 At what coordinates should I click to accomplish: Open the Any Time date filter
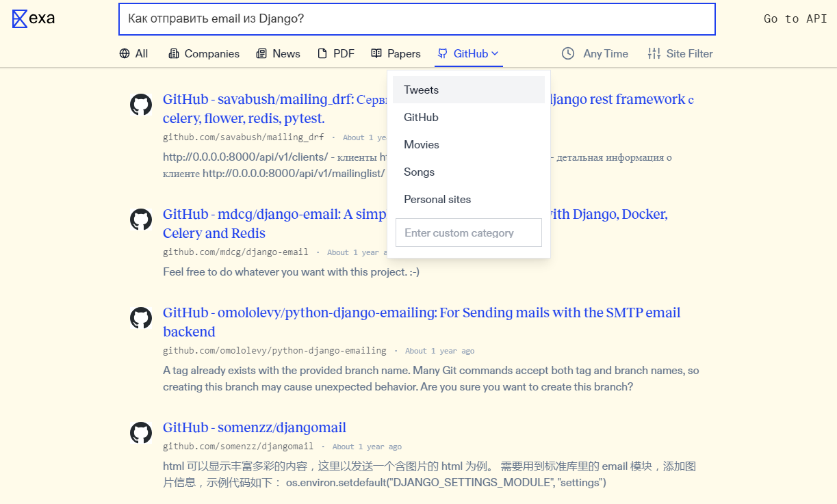tap(595, 53)
